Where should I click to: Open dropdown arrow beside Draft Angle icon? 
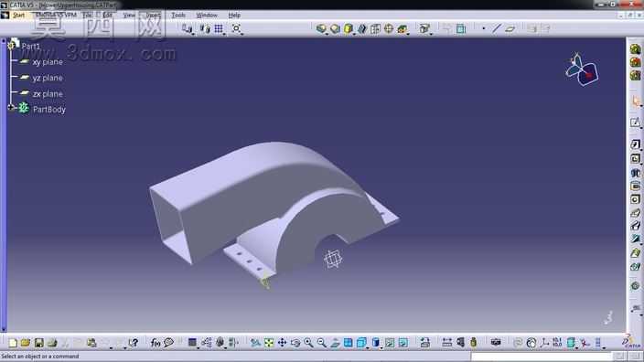pos(354,33)
